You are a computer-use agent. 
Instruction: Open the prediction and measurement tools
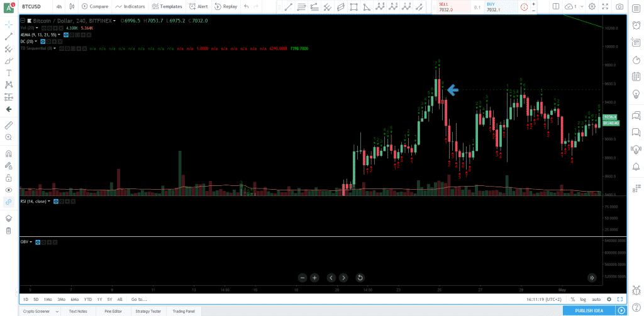point(9,97)
